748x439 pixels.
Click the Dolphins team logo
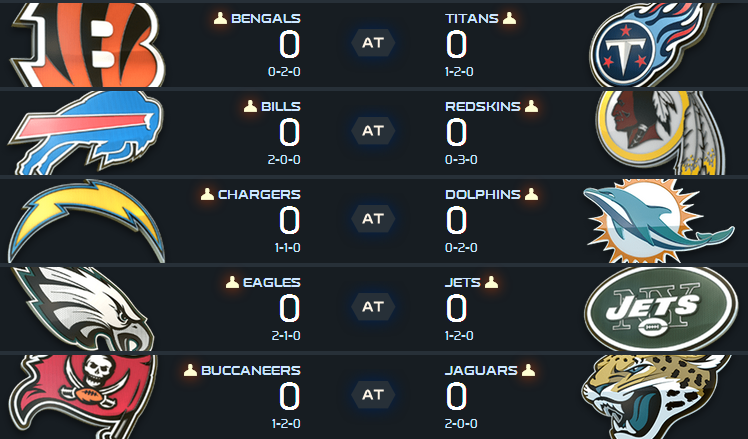[x=655, y=218]
